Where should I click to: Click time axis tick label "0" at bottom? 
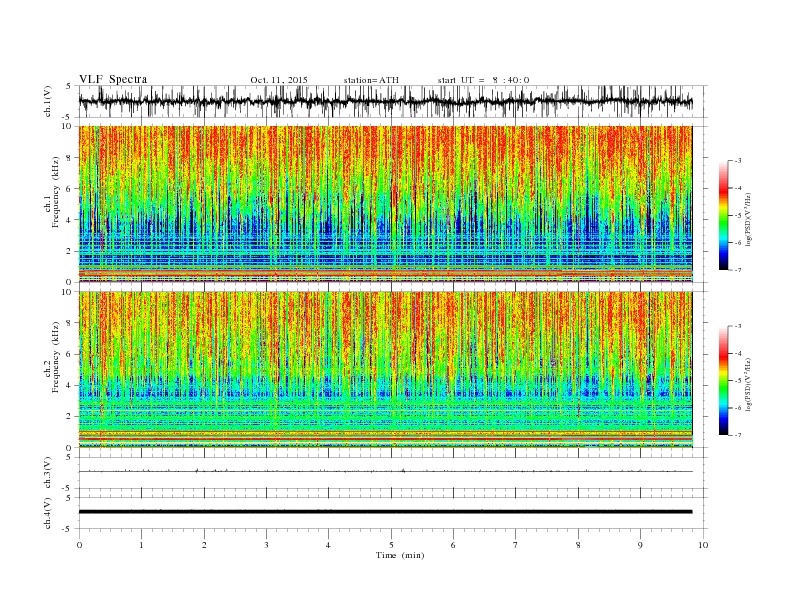click(79, 545)
